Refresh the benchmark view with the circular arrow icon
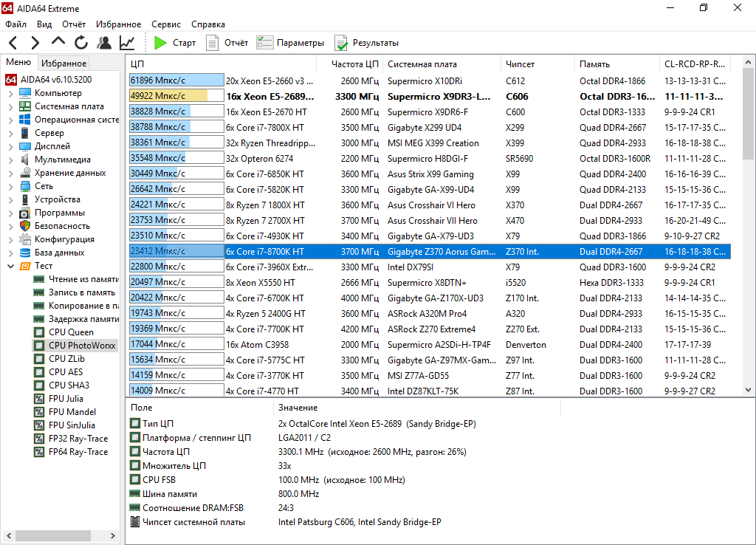This screenshot has height=545, width=756. coord(81,43)
